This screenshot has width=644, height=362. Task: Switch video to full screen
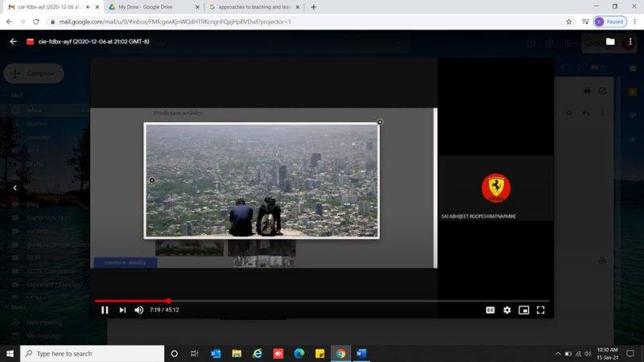pos(540,310)
